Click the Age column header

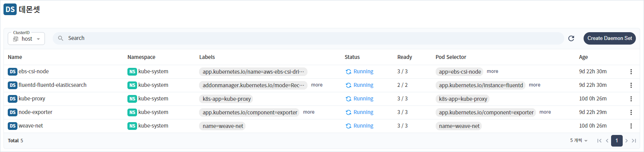tap(584, 57)
